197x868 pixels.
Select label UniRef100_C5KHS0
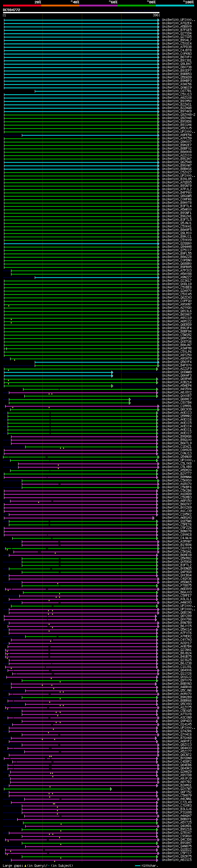pyautogui.click(x=177, y=481)
